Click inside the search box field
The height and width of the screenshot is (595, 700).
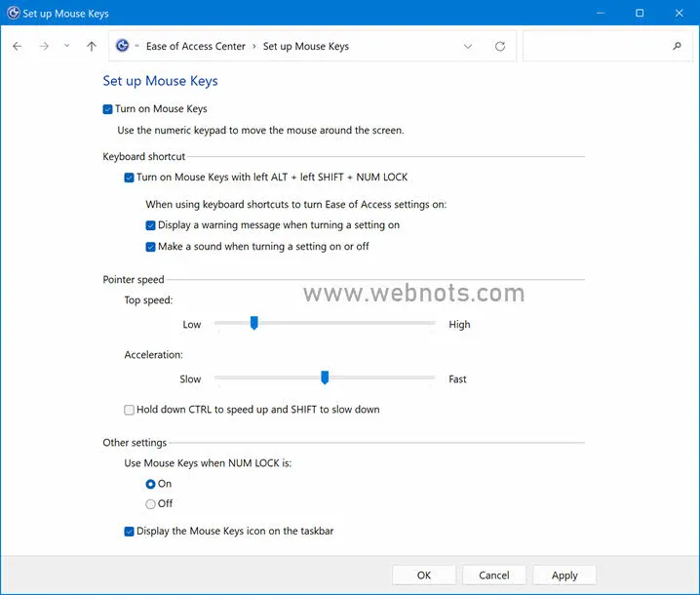click(x=595, y=46)
